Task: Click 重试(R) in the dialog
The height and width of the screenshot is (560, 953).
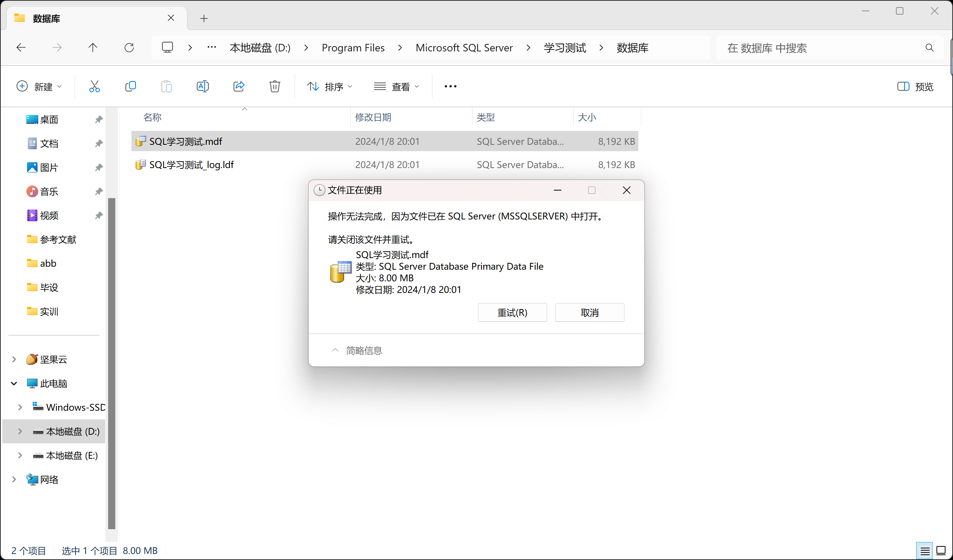Action: tap(512, 312)
